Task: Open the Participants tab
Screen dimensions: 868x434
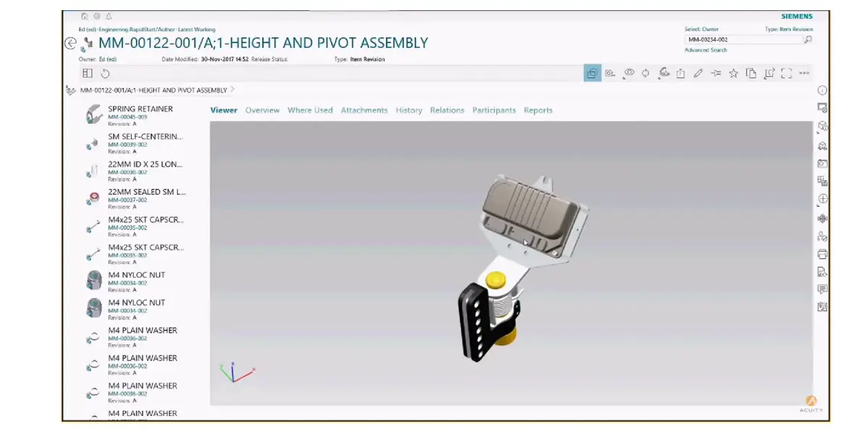Action: pyautogui.click(x=494, y=111)
